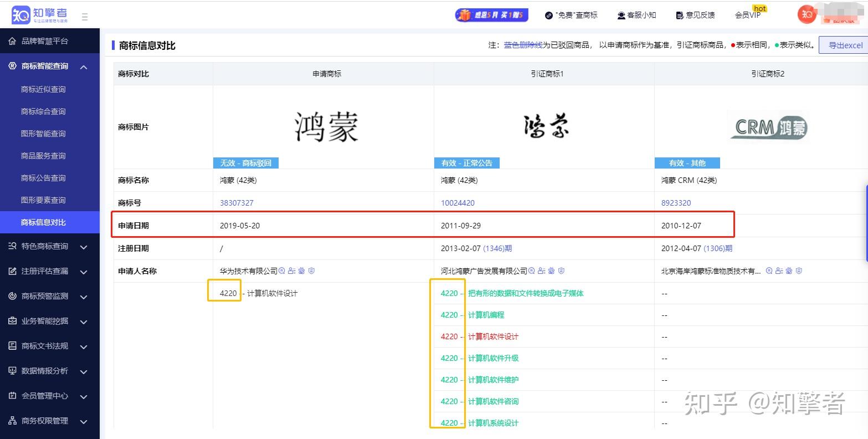868x439 pixels.
Task: Expand the 商务权限管理 chevron
Action: tap(84, 422)
